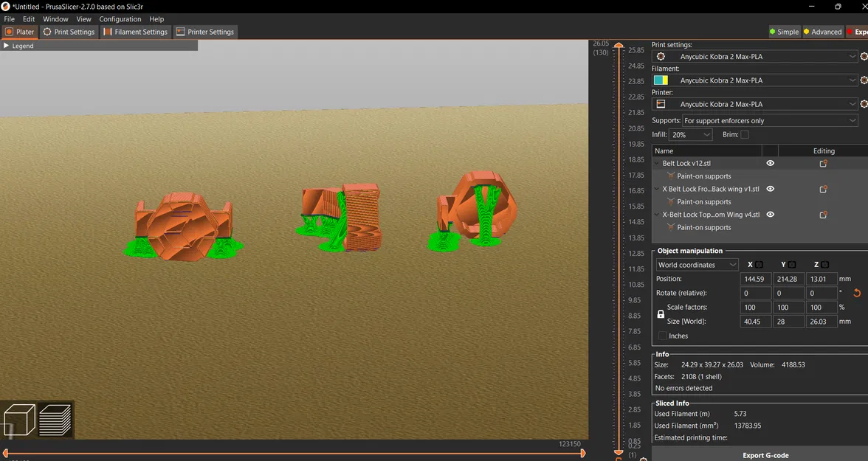
Task: Open the Infill 20% dropdown
Action: pos(690,134)
